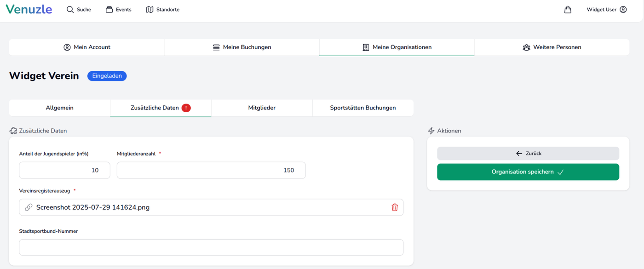Image resolution: width=644 pixels, height=269 pixels.
Task: Save with the Organisation speichern button
Action: tap(528, 172)
